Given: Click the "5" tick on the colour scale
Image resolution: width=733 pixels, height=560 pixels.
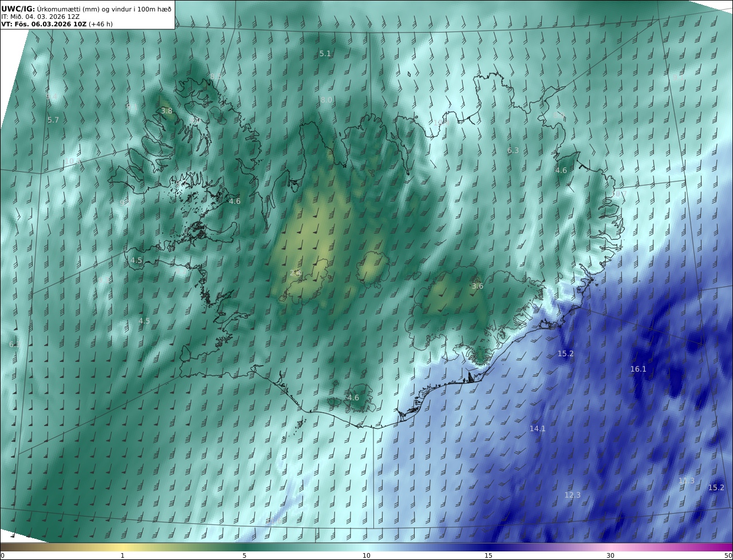Looking at the screenshot, I should click(245, 555).
